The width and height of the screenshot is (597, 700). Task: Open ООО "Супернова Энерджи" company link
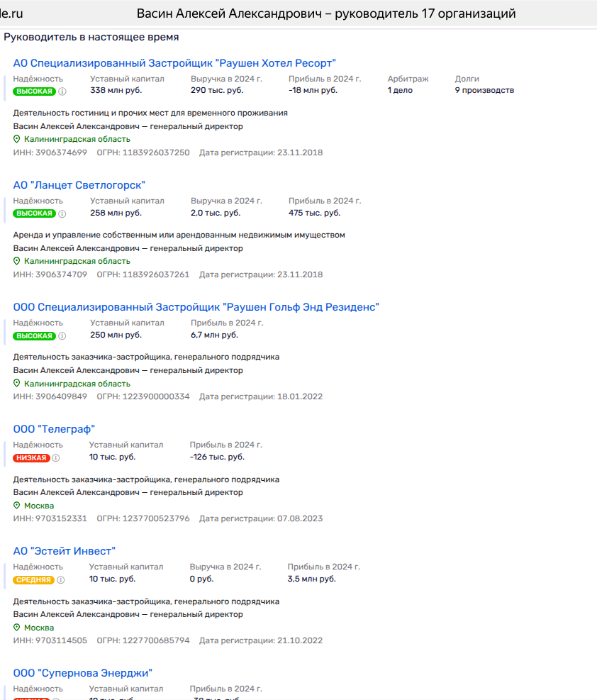(83, 673)
